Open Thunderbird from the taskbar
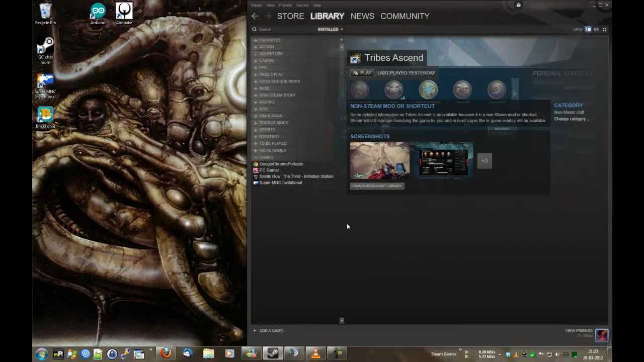Screen dimensions: 644x362 pyautogui.click(x=187, y=353)
